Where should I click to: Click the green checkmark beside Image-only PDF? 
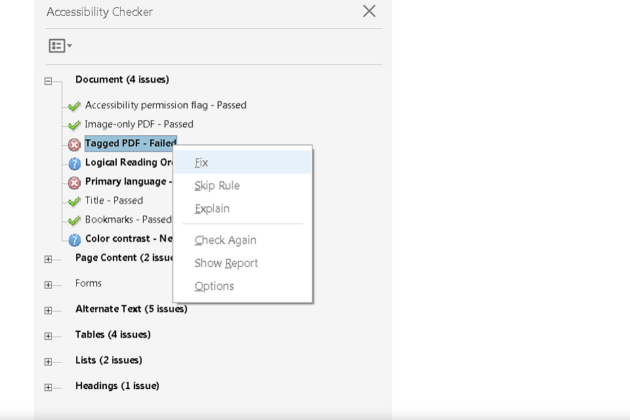point(74,125)
